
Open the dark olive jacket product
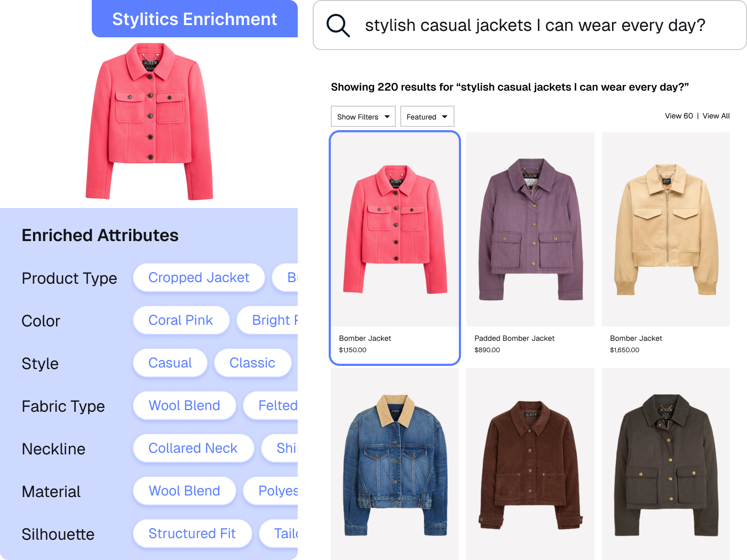point(666,464)
